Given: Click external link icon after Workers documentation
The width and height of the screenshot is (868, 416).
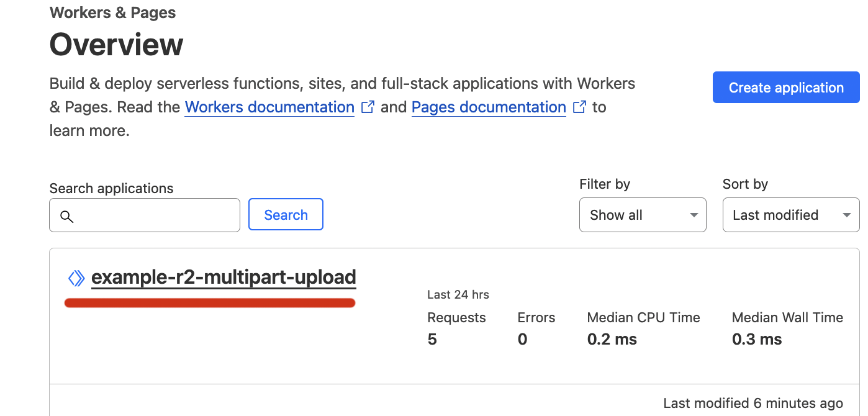Looking at the screenshot, I should (368, 107).
